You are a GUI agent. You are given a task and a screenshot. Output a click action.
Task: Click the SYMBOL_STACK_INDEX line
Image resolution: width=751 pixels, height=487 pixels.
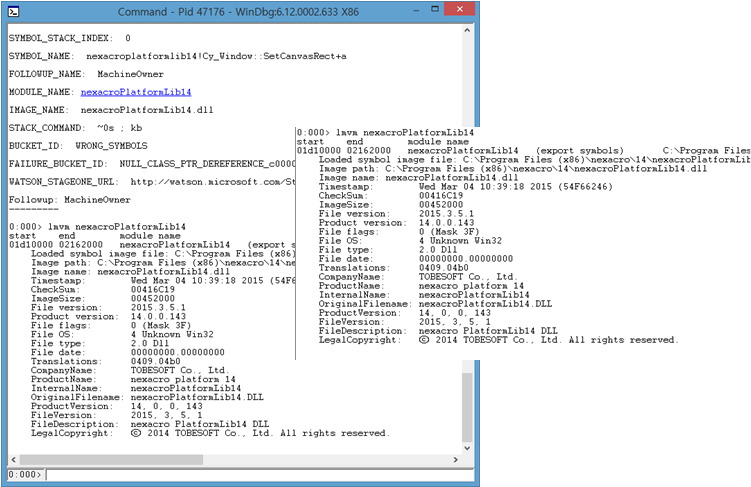pos(70,38)
